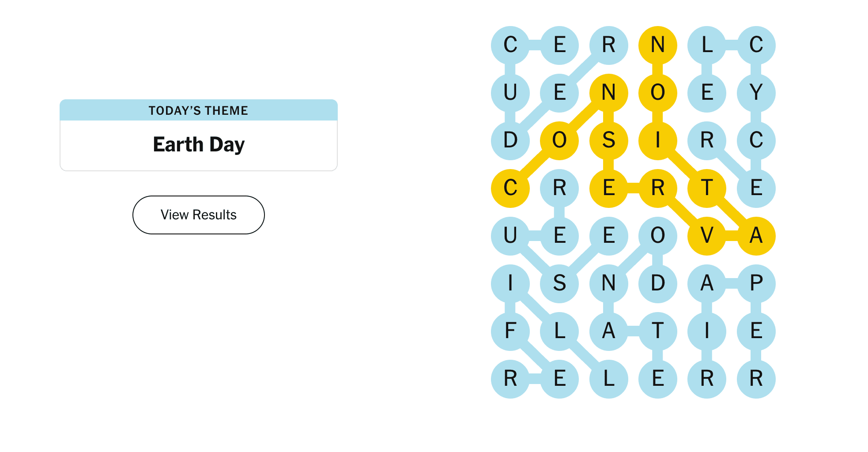Select the yellow letter R tile
This screenshot has height=452, width=868.
[x=657, y=188]
